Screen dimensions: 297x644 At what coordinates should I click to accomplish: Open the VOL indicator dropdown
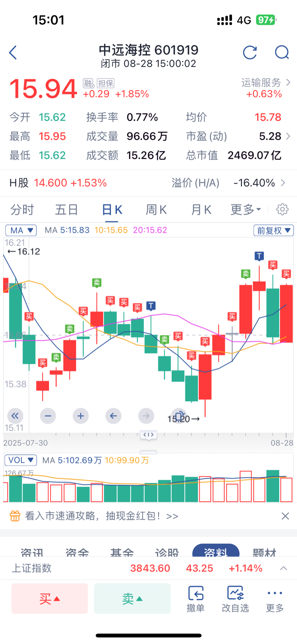click(20, 460)
